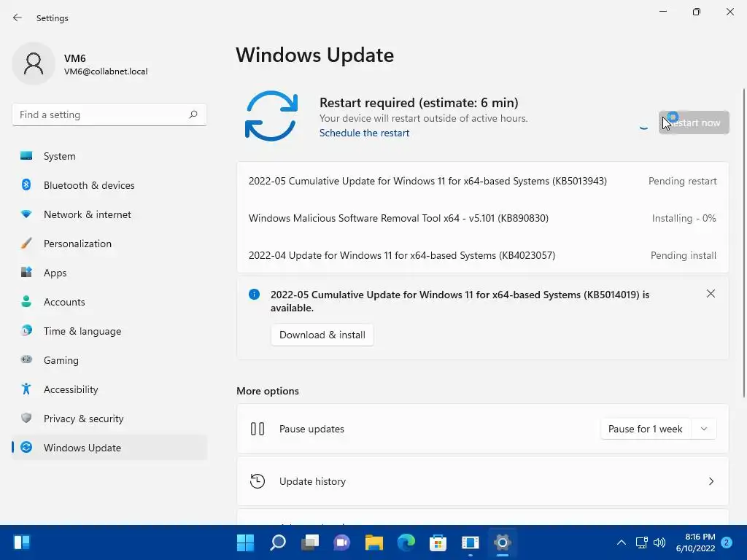Click Download & install button
747x560 pixels.
coord(322,335)
